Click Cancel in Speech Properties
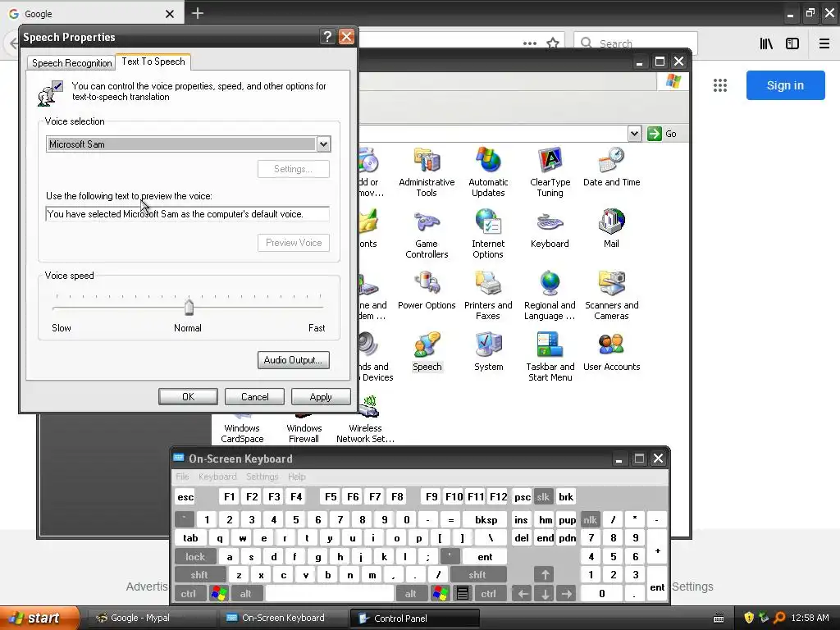This screenshot has height=630, width=840. [x=254, y=397]
